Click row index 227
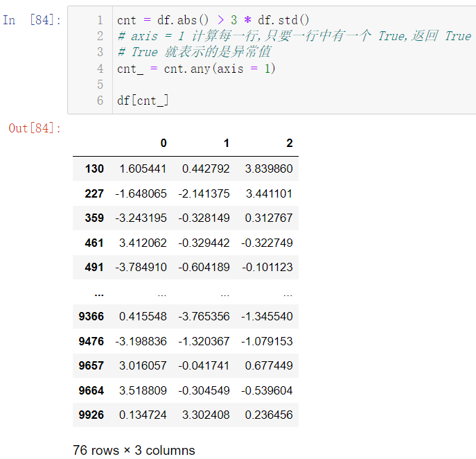 94,194
